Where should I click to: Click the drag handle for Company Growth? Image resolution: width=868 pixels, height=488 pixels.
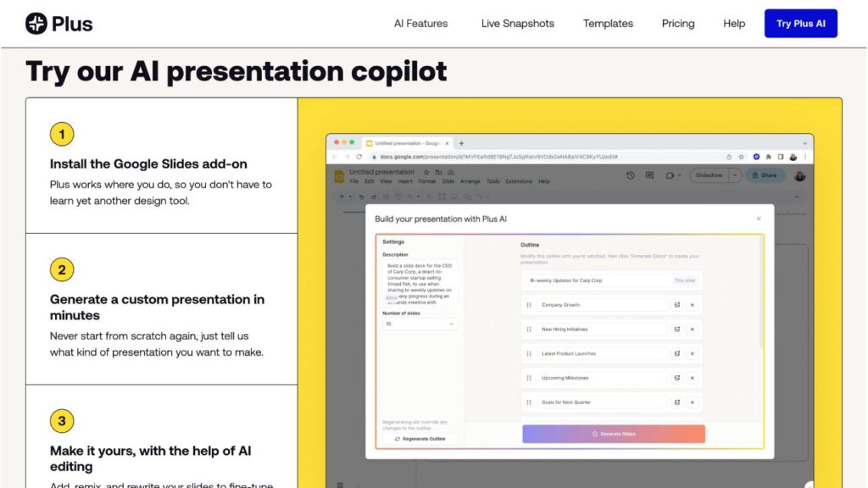point(529,305)
